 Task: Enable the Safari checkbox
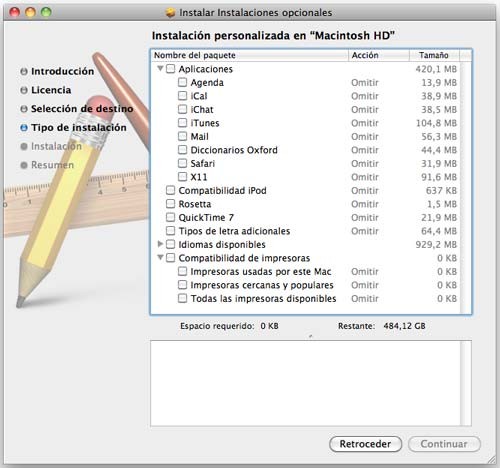tap(182, 163)
